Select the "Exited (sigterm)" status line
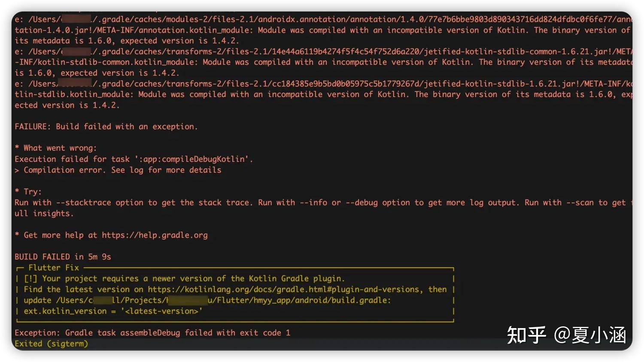 pyautogui.click(x=51, y=344)
